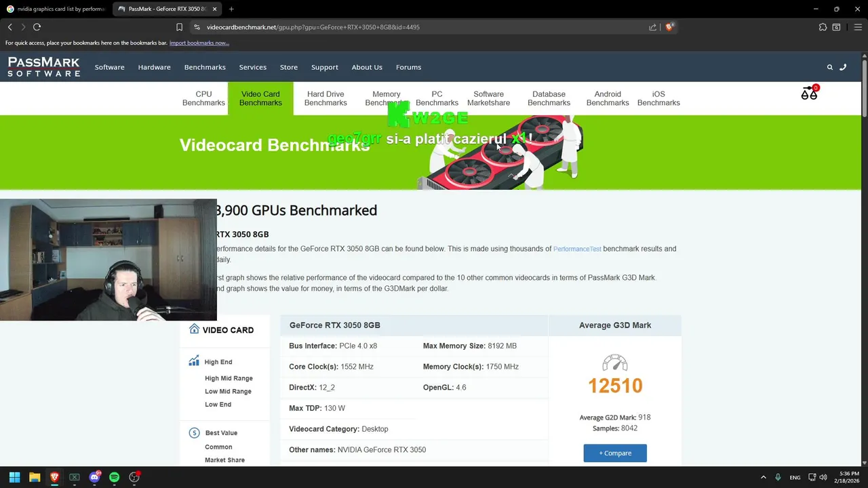This screenshot has height=488, width=868.
Task: Select the Database Benchmarks tab
Action: point(549,98)
